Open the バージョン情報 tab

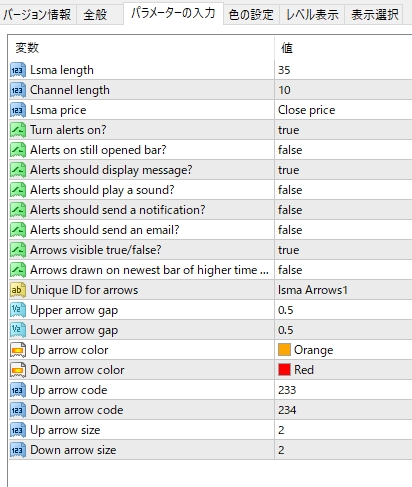pos(38,15)
